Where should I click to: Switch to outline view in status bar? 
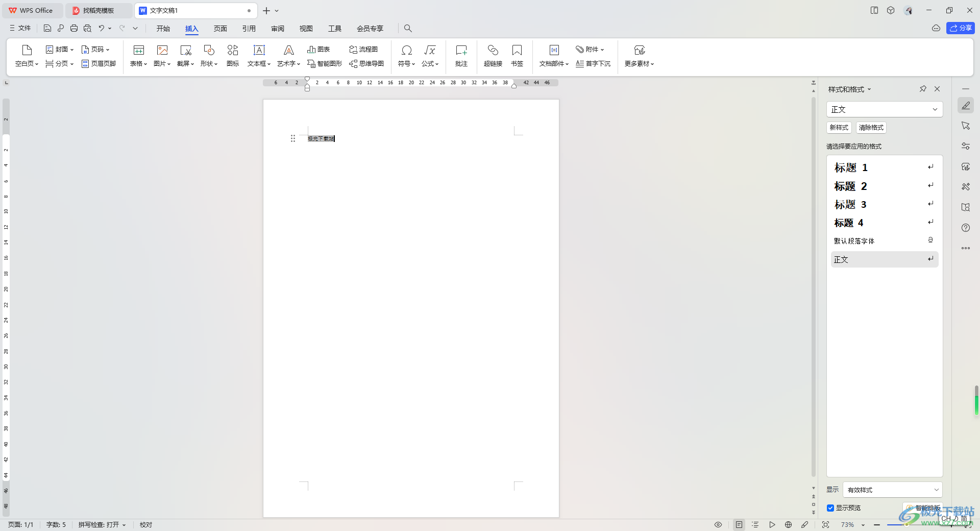coord(755,525)
